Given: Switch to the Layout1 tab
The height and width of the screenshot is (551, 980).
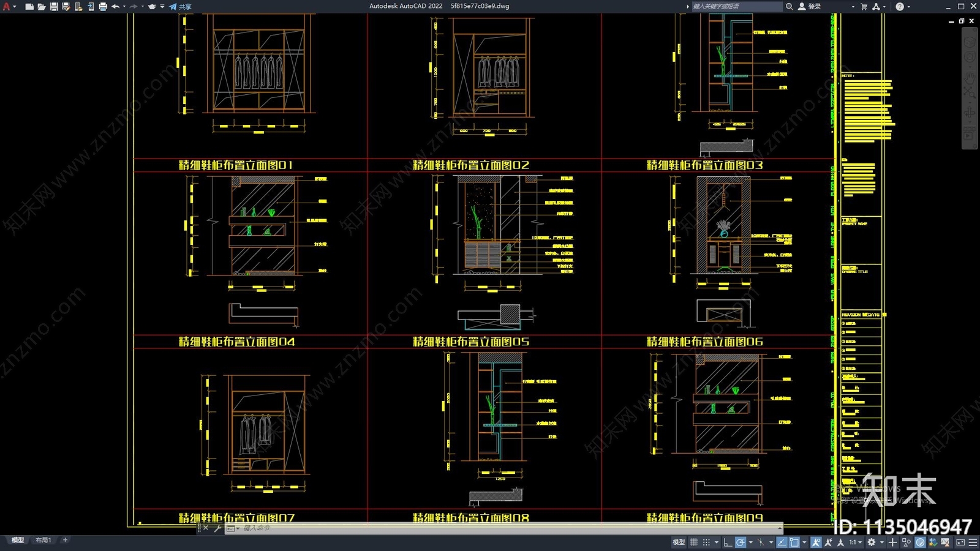Looking at the screenshot, I should tap(43, 540).
